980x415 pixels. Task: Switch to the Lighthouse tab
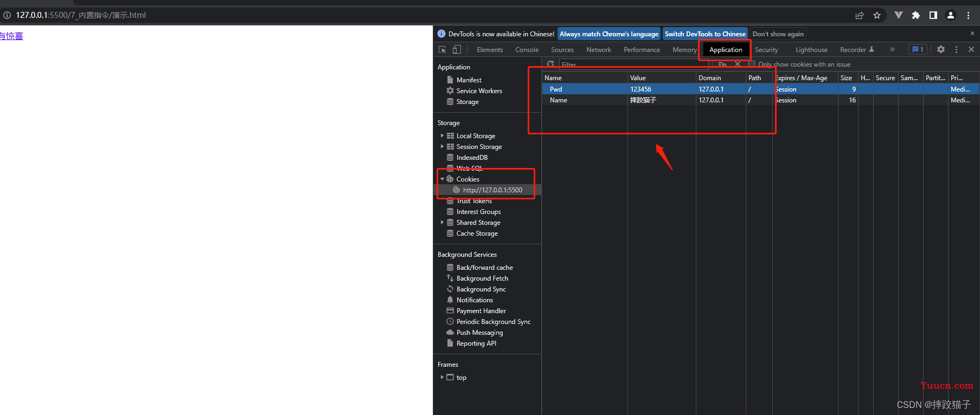coord(811,49)
